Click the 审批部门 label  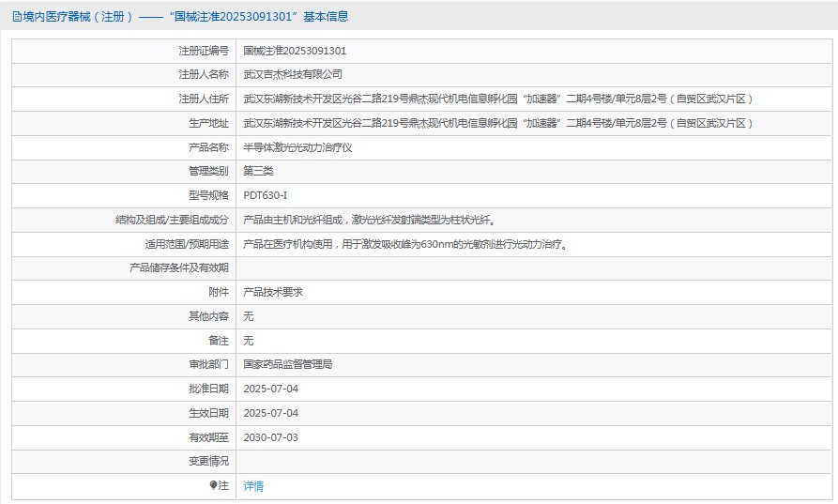(208, 364)
